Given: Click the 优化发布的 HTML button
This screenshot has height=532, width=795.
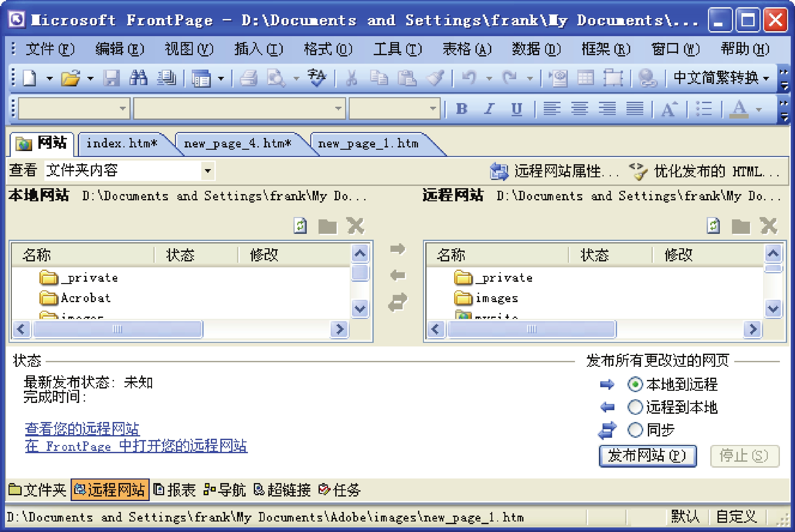Looking at the screenshot, I should click(x=704, y=171).
